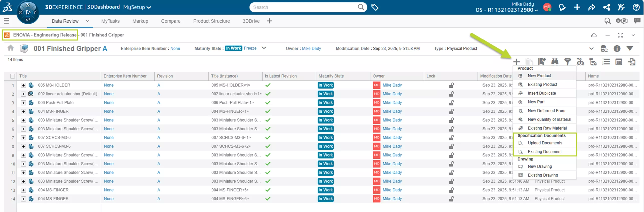Click the In Work maturity state badge
This screenshot has width=644, height=212.
(x=233, y=48)
